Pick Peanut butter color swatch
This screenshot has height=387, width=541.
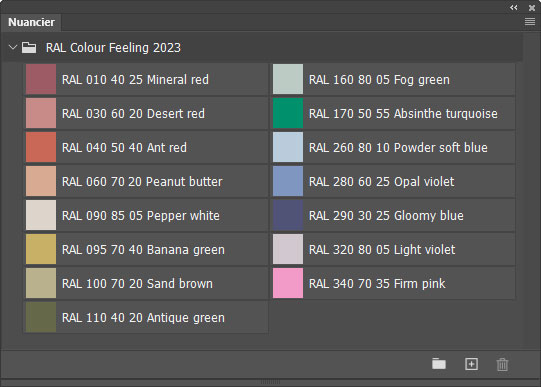coord(41,181)
